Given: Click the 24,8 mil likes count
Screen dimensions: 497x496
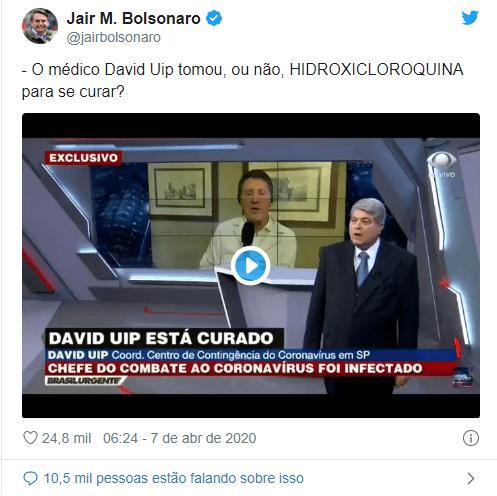Looking at the screenshot, I should coord(66,438).
